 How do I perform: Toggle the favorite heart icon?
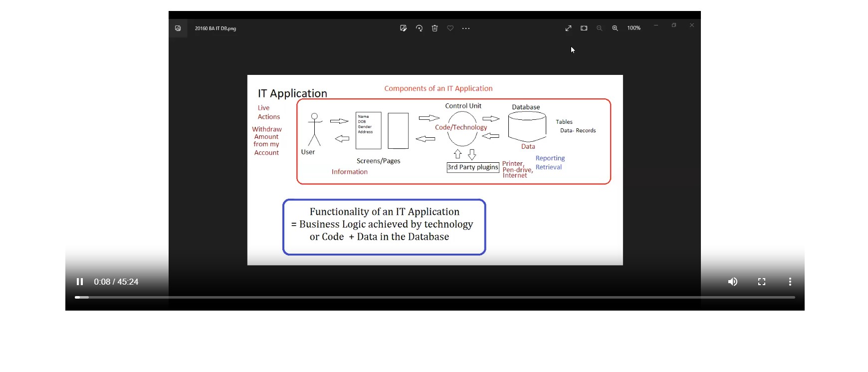(450, 28)
